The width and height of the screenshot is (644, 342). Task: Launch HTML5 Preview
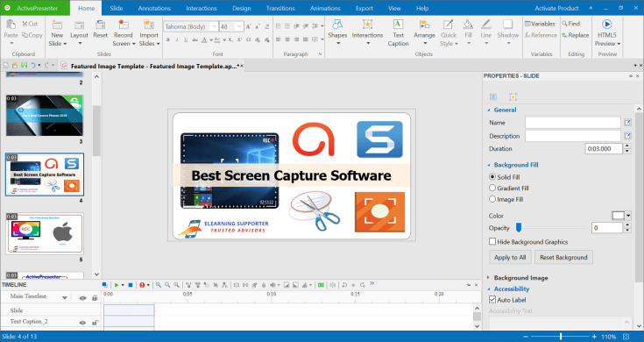click(x=606, y=33)
